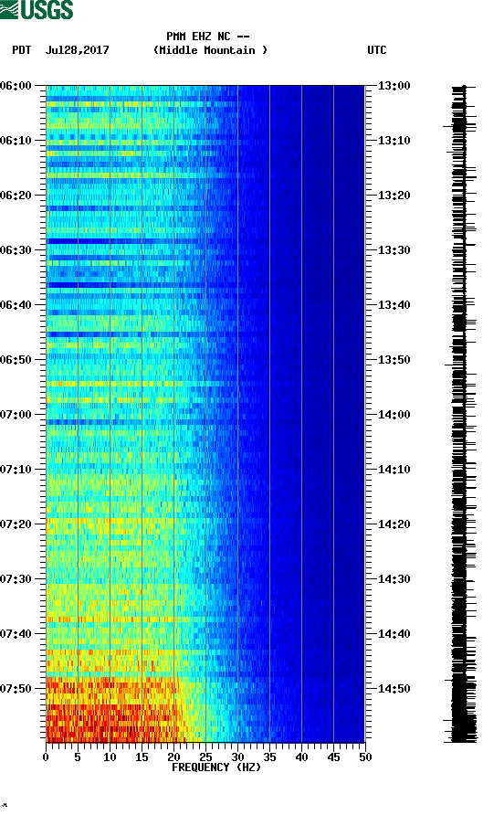Click the FREQUENCY (HZ) axis label
This screenshot has height=815, width=504.
[216, 767]
